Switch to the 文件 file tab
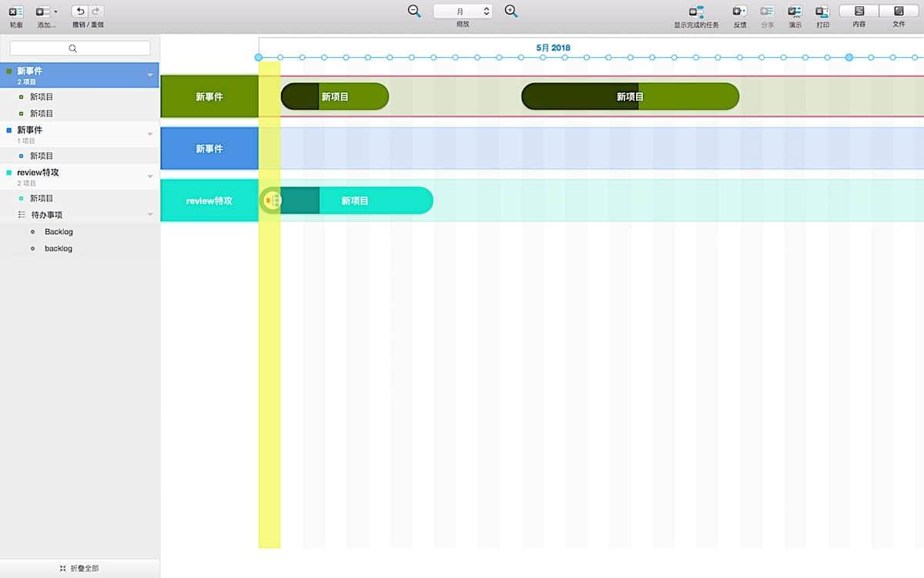The width and height of the screenshot is (924, 578). (899, 12)
